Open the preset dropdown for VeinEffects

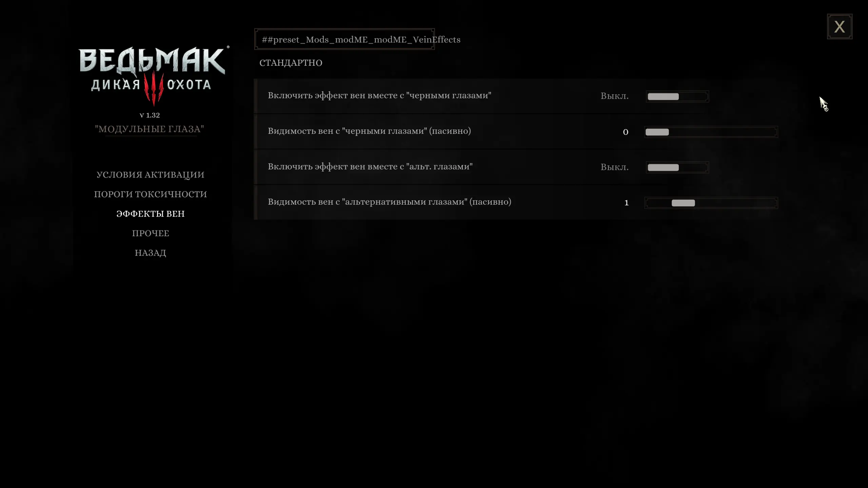point(344,39)
